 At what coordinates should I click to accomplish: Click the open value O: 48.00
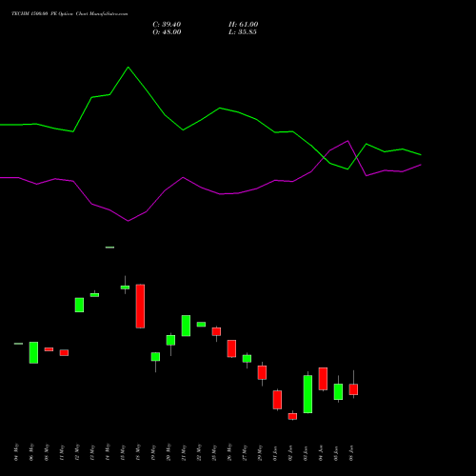(x=167, y=32)
